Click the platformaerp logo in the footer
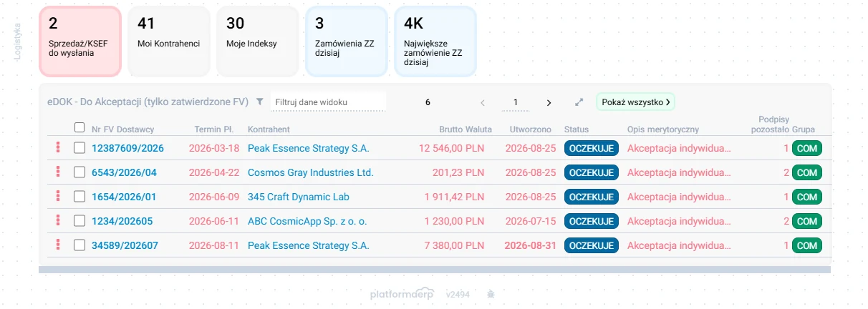868x309 pixels. point(402,294)
